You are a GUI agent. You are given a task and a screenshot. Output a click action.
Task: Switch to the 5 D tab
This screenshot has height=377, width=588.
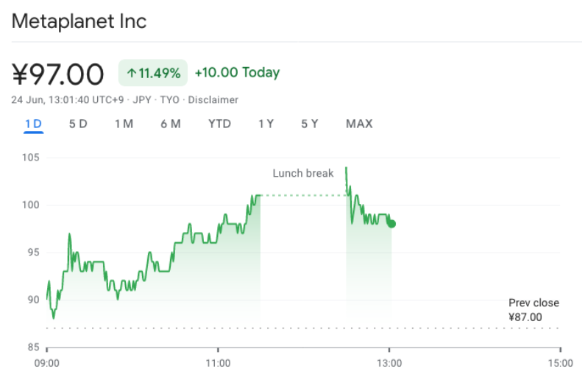coord(78,124)
